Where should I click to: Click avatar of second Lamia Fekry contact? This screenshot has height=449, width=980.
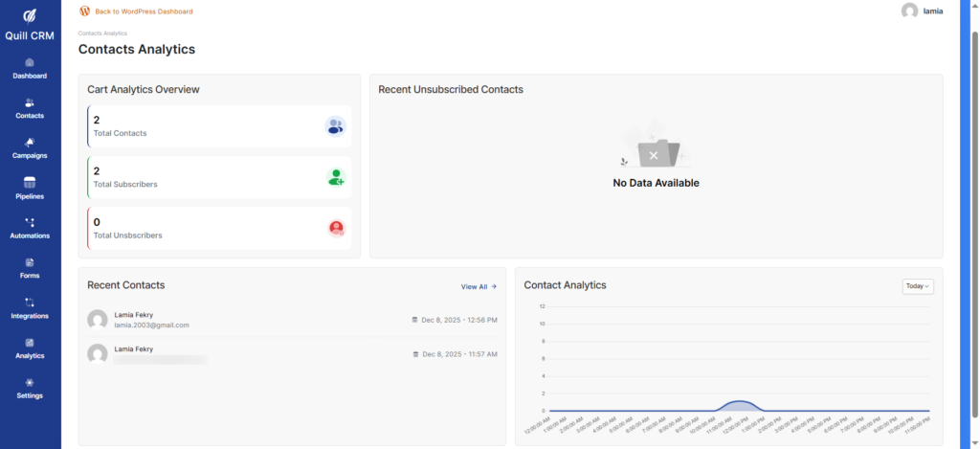pos(97,354)
